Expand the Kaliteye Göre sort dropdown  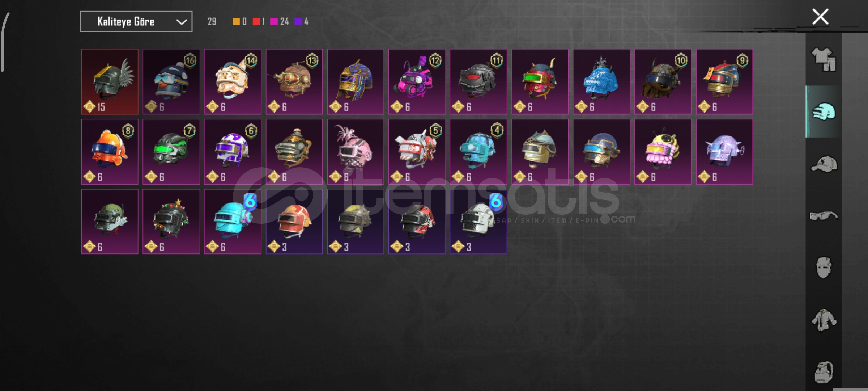click(x=136, y=22)
